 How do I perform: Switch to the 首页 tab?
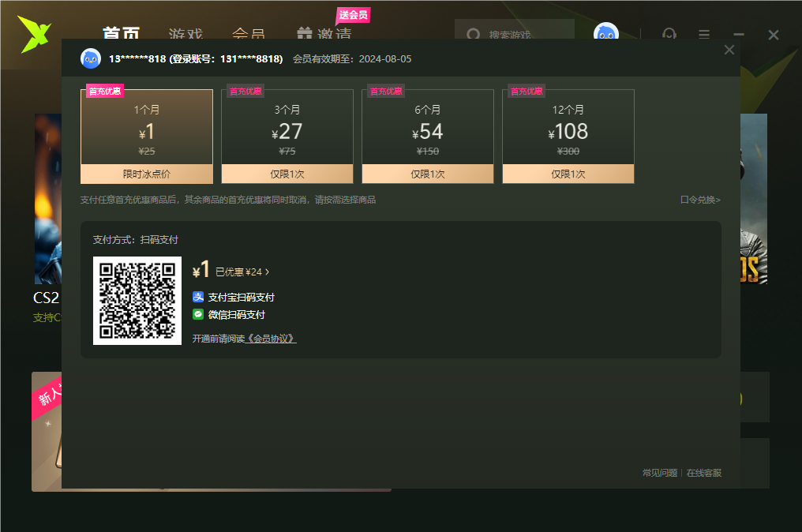[x=122, y=32]
